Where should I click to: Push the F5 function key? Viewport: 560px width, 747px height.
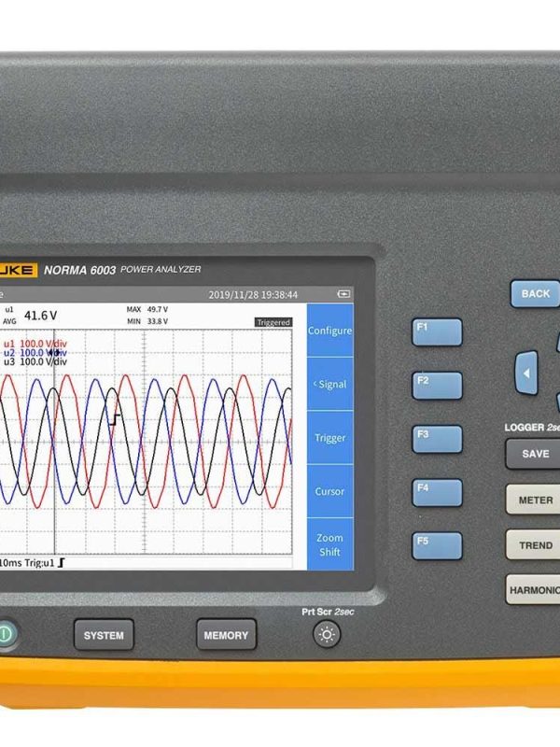click(x=437, y=546)
